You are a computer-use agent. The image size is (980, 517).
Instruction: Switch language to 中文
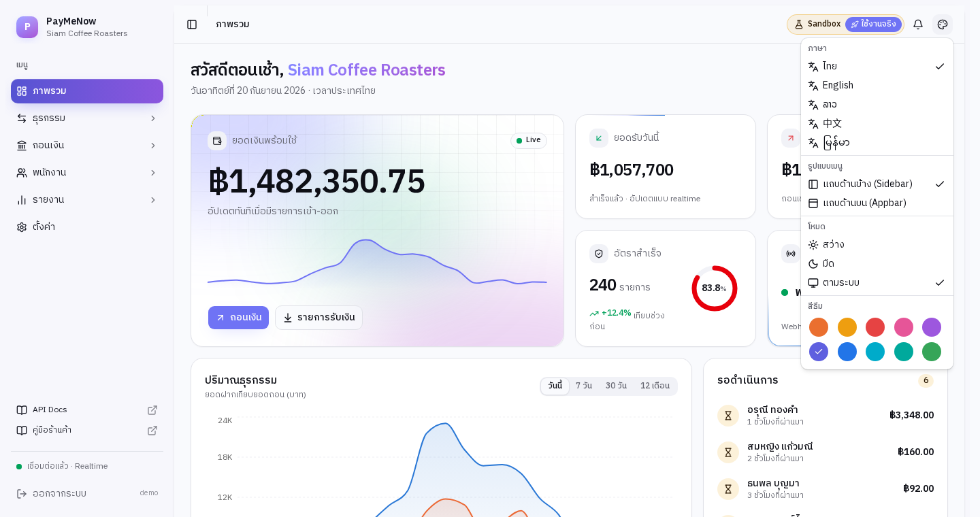tap(877, 124)
